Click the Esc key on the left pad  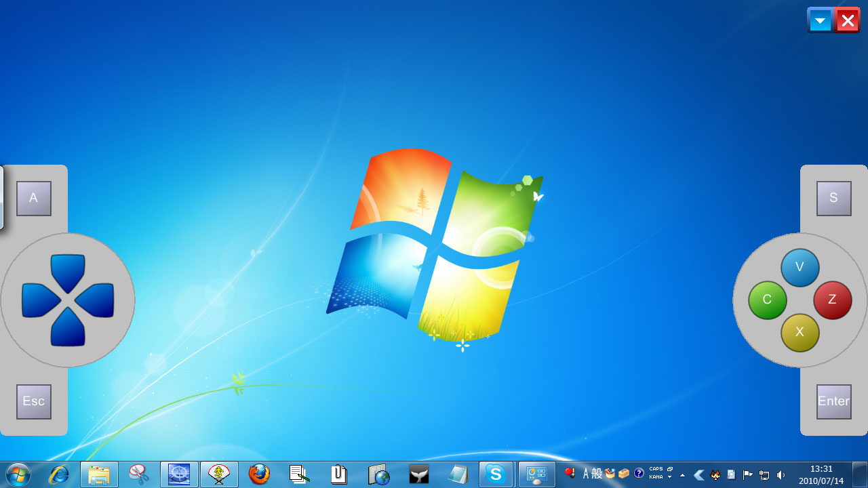point(34,401)
